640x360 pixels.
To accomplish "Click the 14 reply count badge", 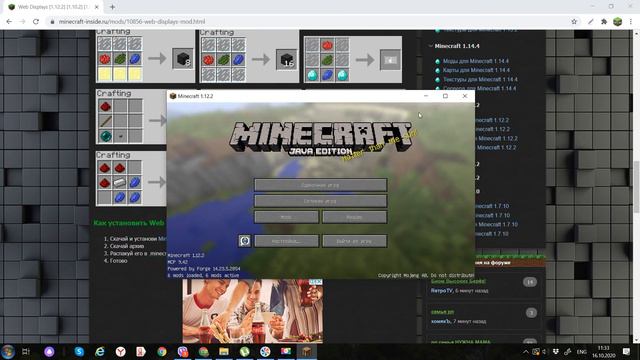I will point(530,282).
